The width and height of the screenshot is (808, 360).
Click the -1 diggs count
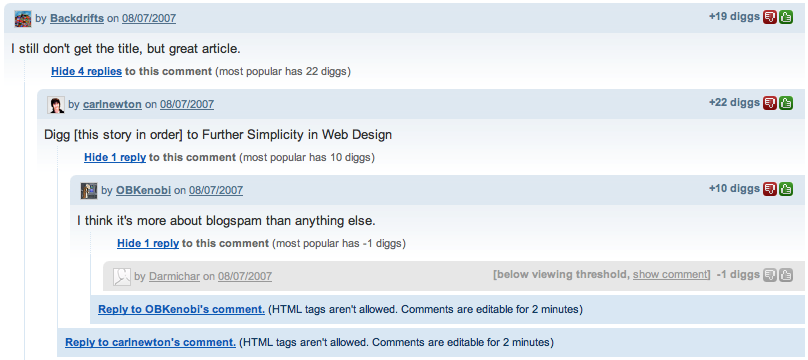pyautogui.click(x=738, y=275)
